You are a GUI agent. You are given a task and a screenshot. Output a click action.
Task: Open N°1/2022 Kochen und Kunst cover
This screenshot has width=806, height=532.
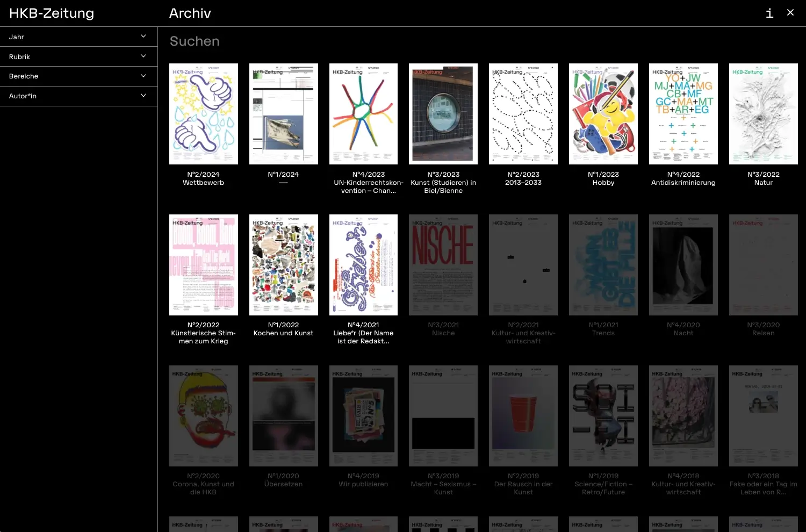(x=284, y=265)
